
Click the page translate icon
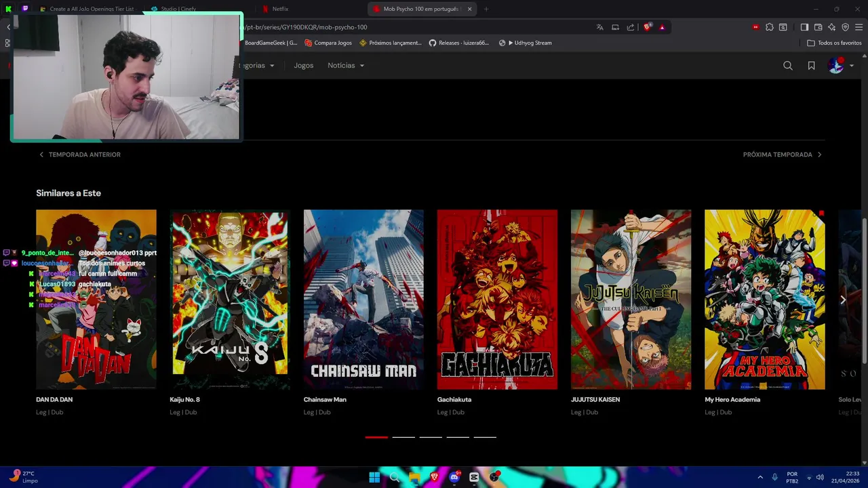click(x=599, y=27)
